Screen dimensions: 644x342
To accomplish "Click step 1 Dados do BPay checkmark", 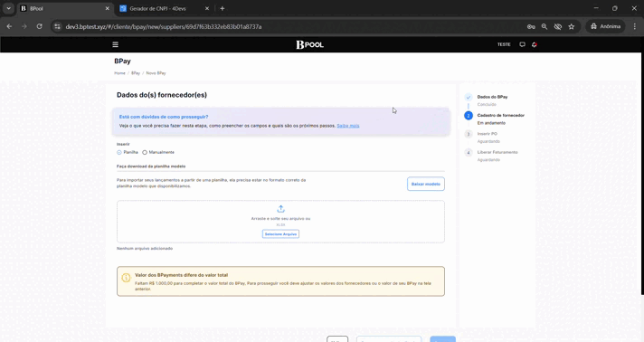I will [469, 98].
